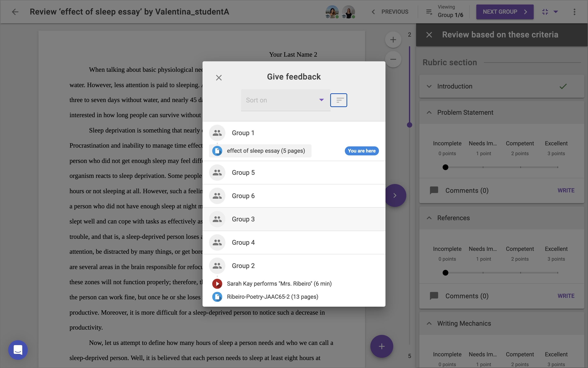
Task: Expand Group 4 in the list
Action: pyautogui.click(x=294, y=242)
